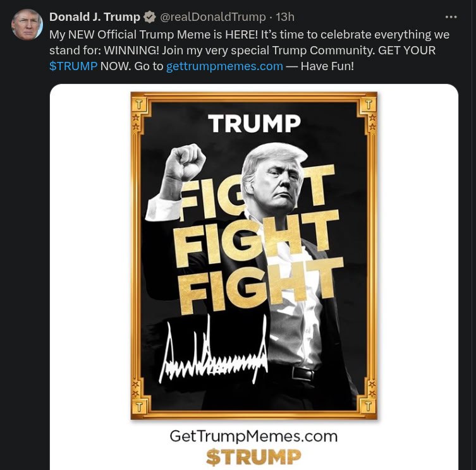Click the black GetTrumpMemes.com caption below the poster
476x470 pixels.
tap(253, 437)
